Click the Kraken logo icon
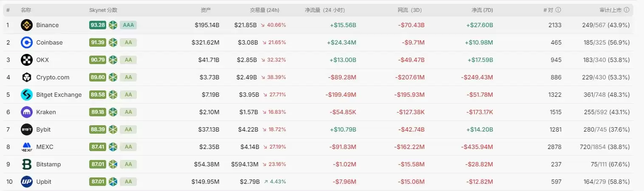This screenshot has width=644, height=191. (27, 112)
